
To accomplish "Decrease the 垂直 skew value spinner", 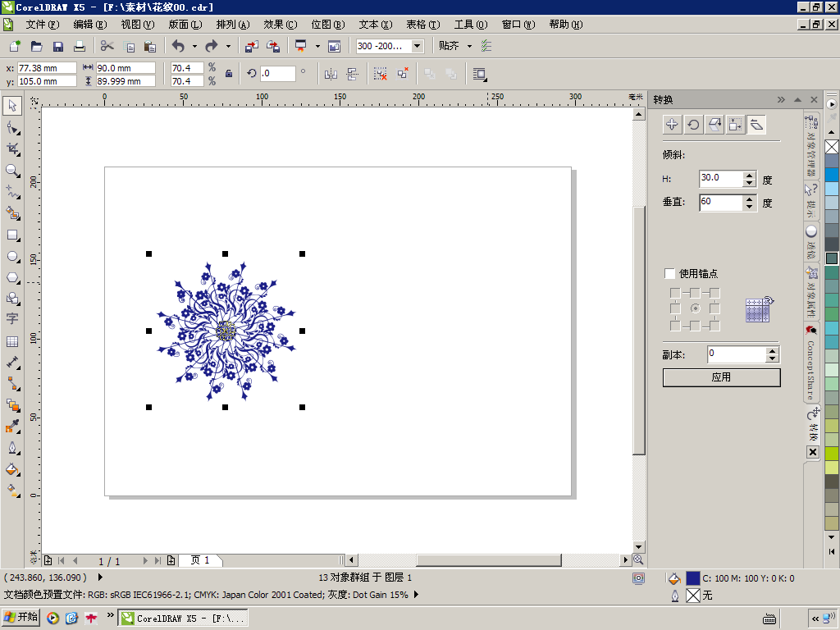I will tap(750, 206).
